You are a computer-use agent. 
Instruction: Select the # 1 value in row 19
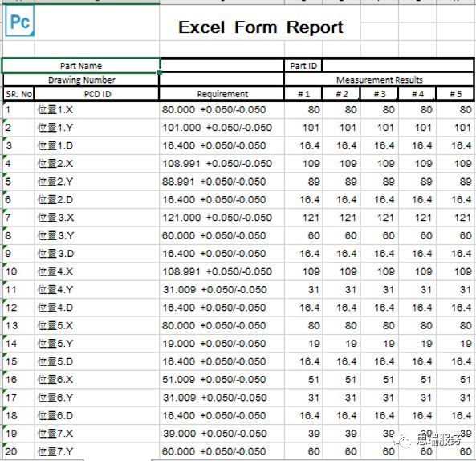coord(303,434)
